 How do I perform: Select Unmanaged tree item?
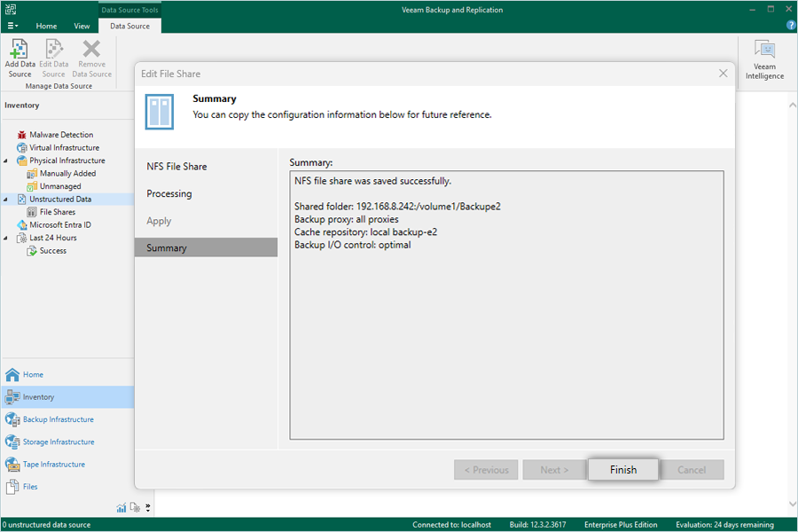pos(60,186)
